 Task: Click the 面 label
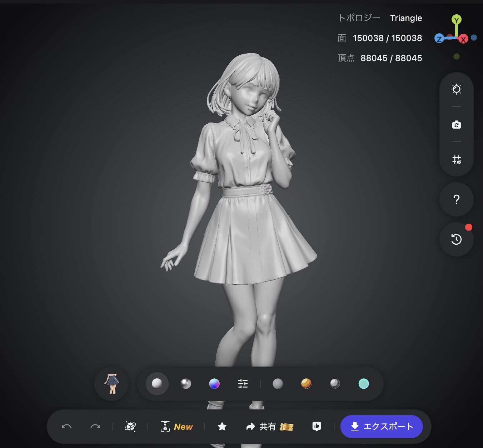coord(342,38)
